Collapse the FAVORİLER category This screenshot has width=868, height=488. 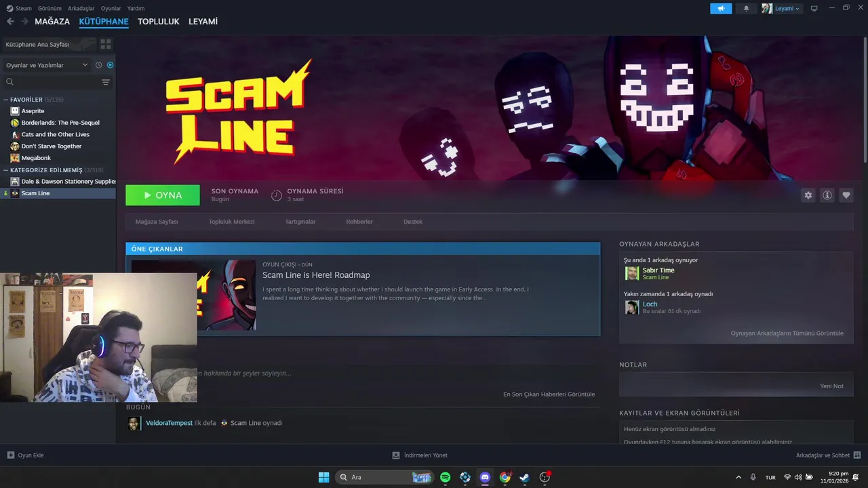tap(6, 100)
